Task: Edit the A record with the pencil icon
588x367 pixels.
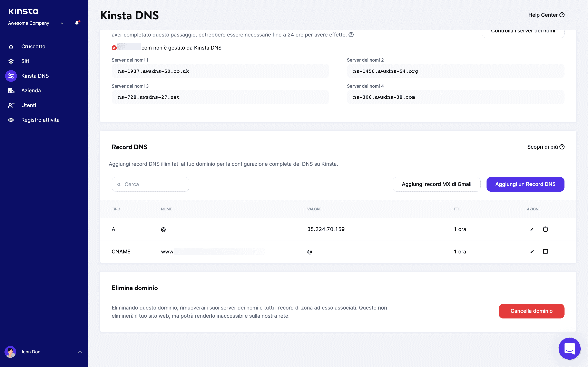Action: pyautogui.click(x=532, y=229)
